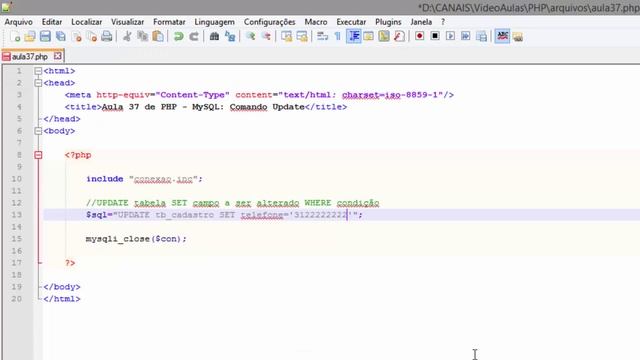The height and width of the screenshot is (360, 640).
Task: Open the user-defined language dialog icon
Action: (x=369, y=37)
